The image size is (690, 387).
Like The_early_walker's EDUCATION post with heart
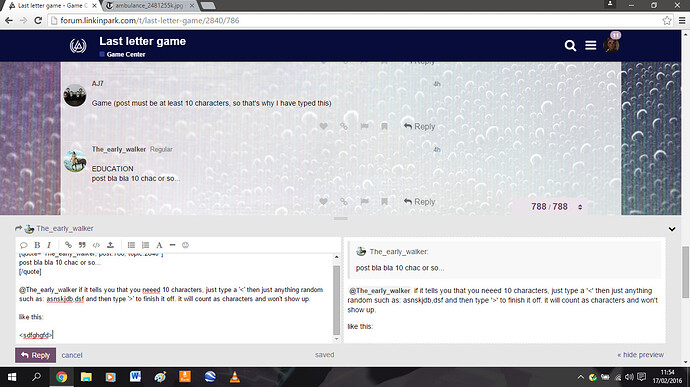323,202
